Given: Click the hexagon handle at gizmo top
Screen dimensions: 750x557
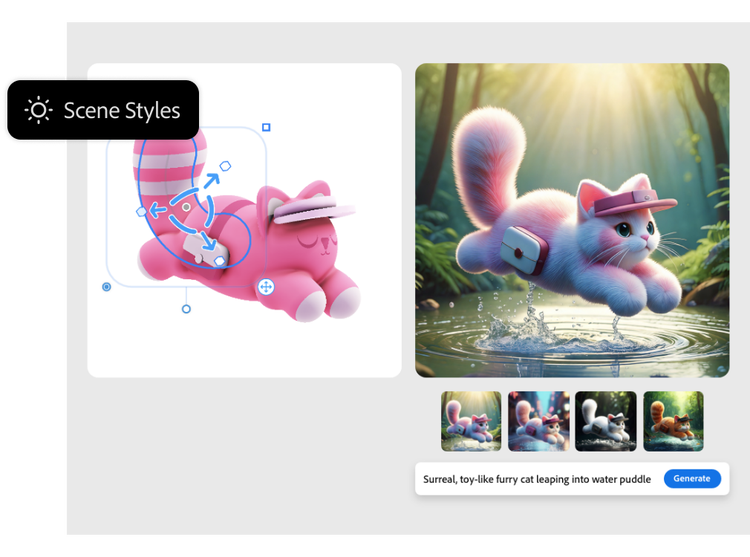Looking at the screenshot, I should click(225, 166).
